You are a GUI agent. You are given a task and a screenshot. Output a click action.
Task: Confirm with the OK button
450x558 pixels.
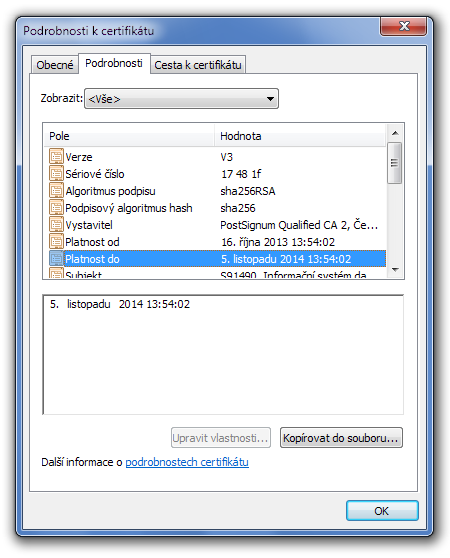(382, 511)
